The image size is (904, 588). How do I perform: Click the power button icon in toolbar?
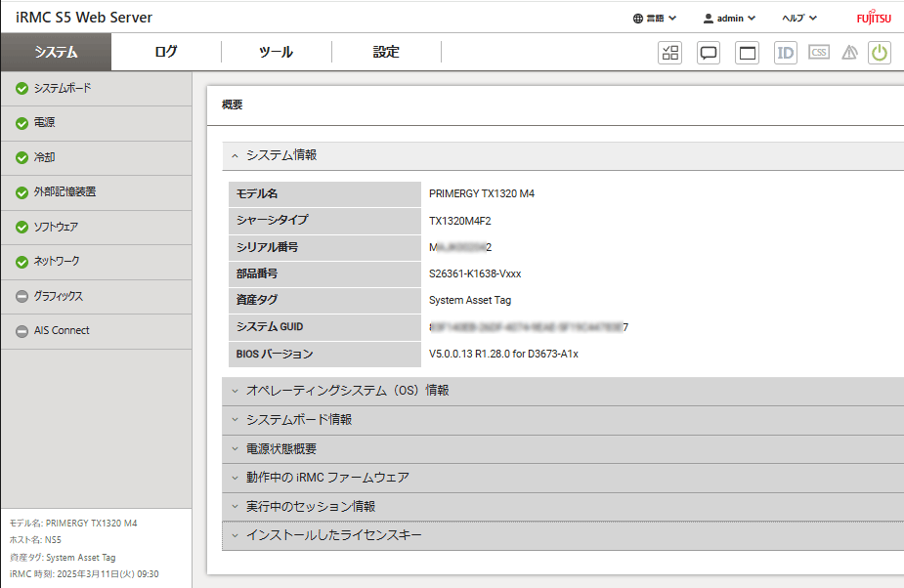point(880,53)
